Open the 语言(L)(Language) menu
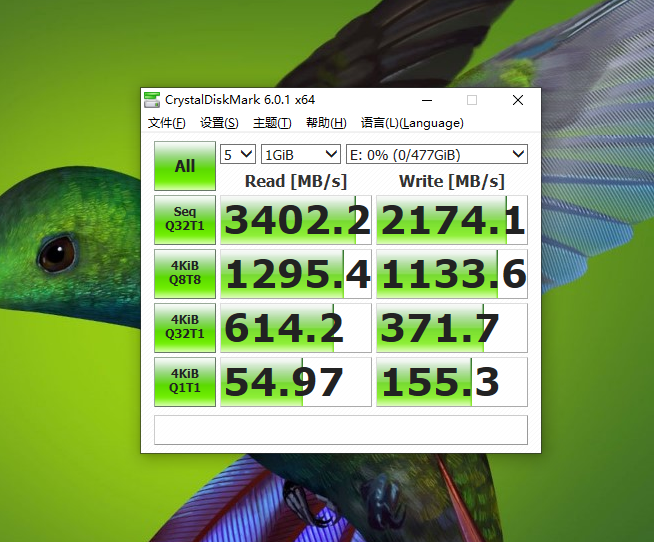654x542 pixels. [x=412, y=123]
